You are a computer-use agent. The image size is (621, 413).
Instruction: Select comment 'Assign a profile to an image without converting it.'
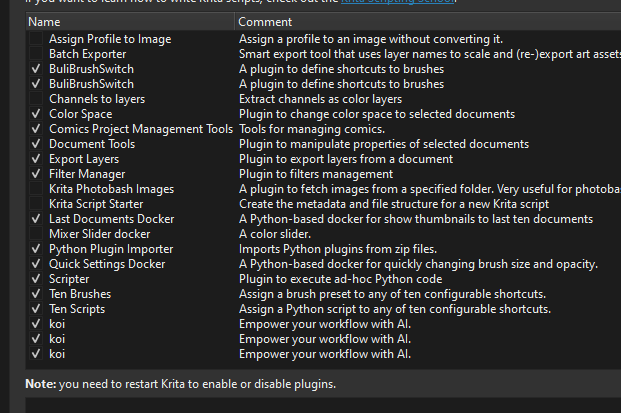click(371, 39)
